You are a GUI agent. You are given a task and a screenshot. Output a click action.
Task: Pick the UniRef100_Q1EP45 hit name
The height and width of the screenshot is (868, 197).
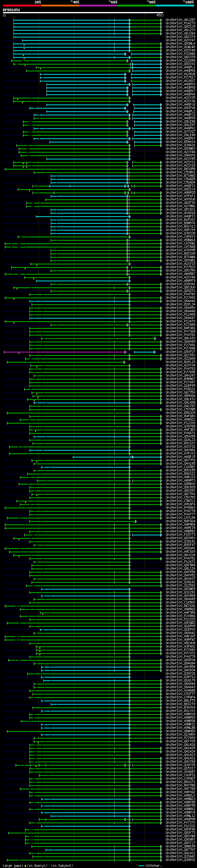[x=180, y=386]
